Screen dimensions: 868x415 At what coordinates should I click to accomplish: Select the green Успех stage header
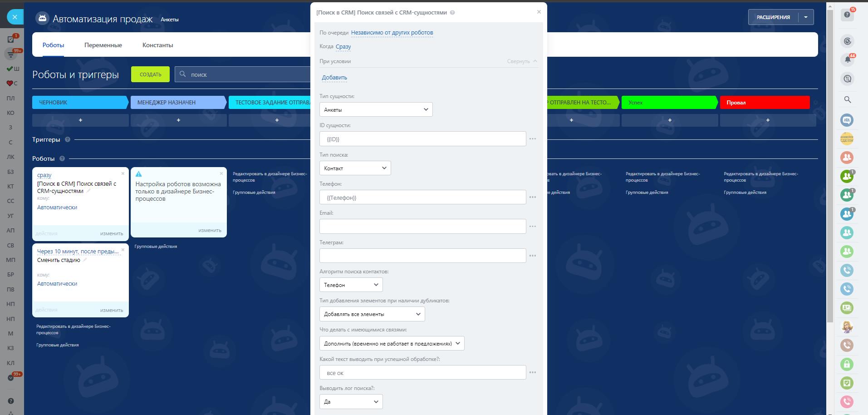(669, 102)
